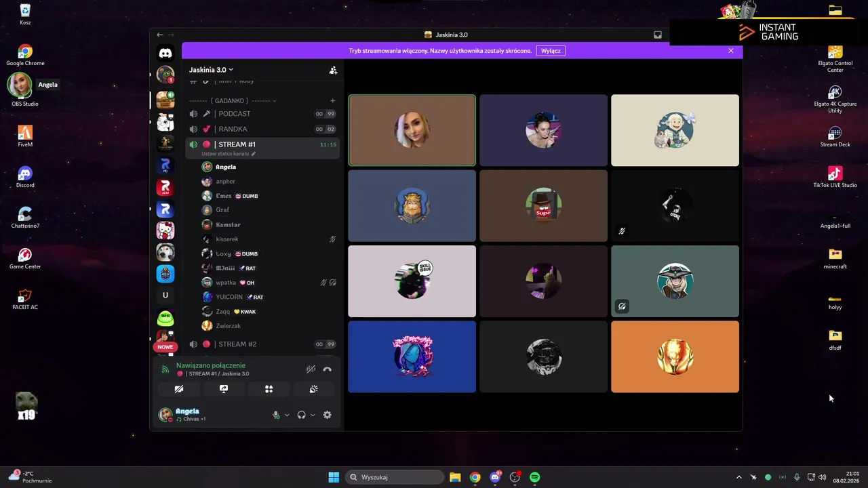Open the Jaskinia 3.0 server dropdown menu
Image resolution: width=868 pixels, height=488 pixels.
212,70
